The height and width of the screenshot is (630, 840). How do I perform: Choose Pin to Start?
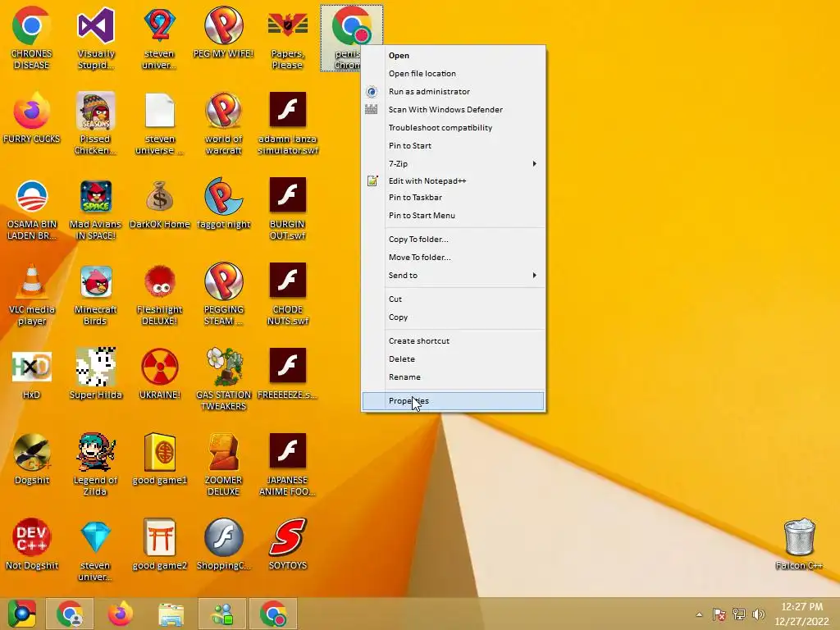tap(453, 146)
